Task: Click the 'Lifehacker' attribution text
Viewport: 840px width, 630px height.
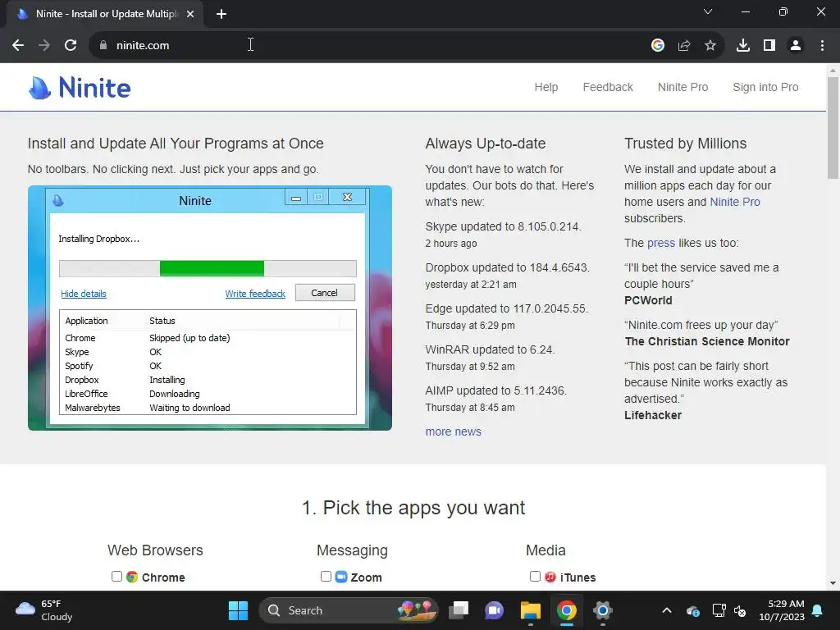Action: click(x=653, y=415)
